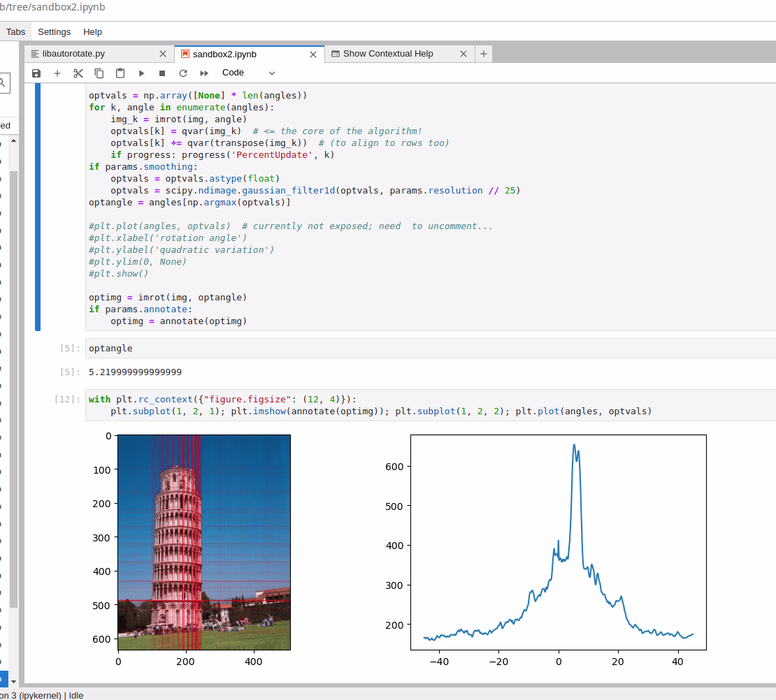Insert a new cell with plus icon
Image resolution: width=776 pixels, height=700 pixels.
coord(57,73)
